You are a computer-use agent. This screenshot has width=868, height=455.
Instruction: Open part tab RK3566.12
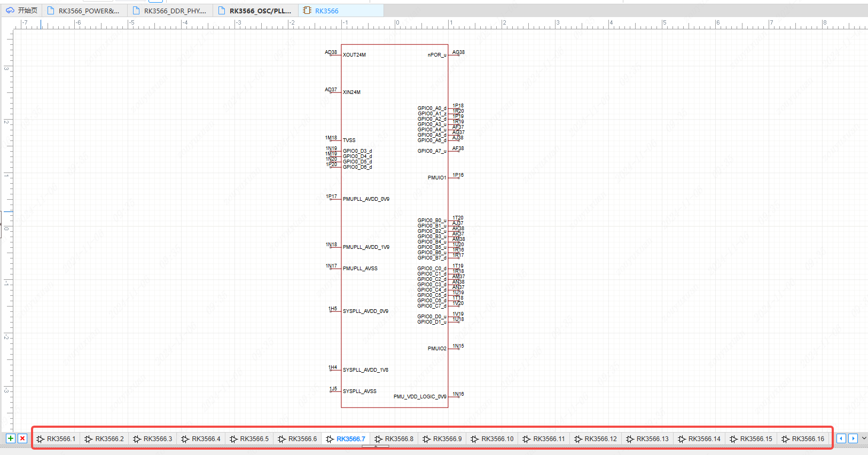click(596, 439)
